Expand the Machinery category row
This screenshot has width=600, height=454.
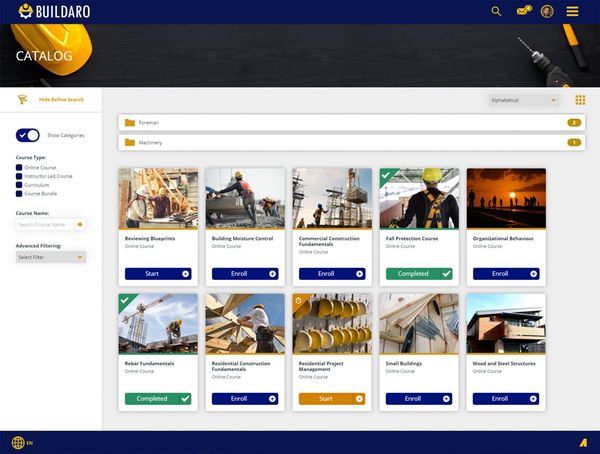click(352, 142)
